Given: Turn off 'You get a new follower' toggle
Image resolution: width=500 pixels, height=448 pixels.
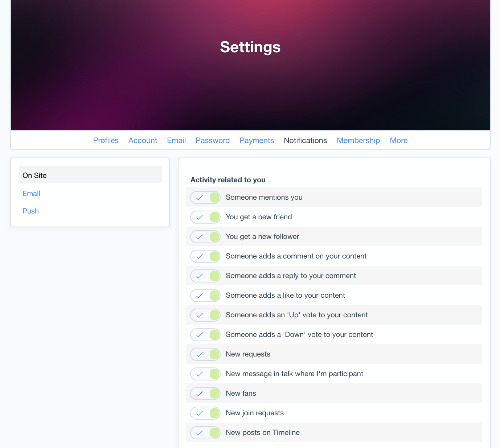Looking at the screenshot, I should (x=205, y=237).
